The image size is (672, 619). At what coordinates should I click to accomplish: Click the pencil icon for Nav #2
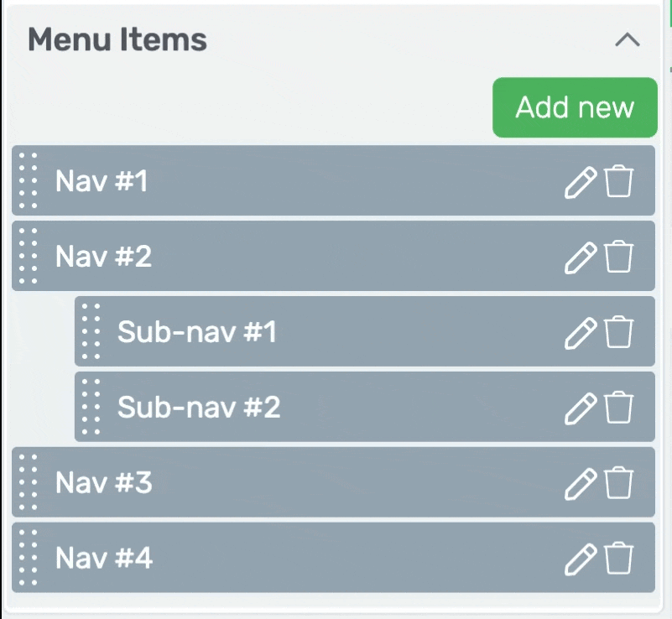coord(581,257)
